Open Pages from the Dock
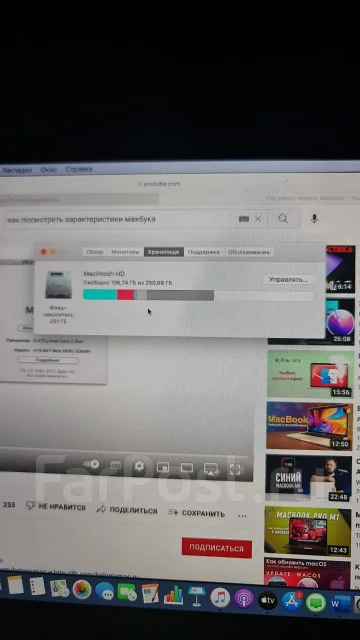 150,593
